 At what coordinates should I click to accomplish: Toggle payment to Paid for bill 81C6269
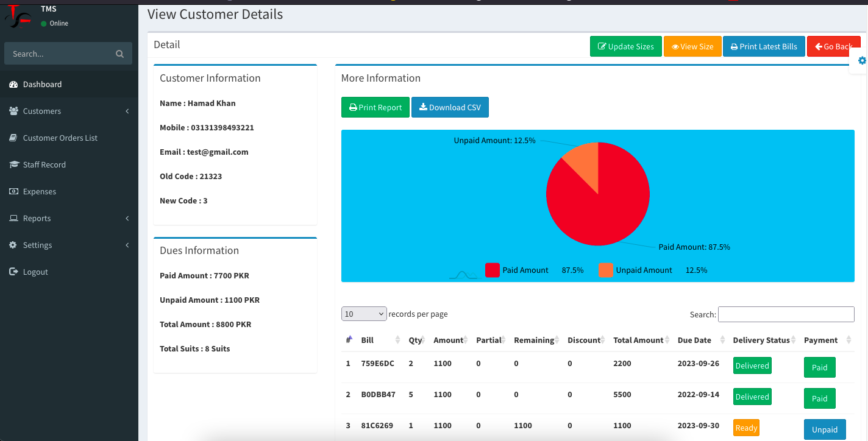point(825,429)
